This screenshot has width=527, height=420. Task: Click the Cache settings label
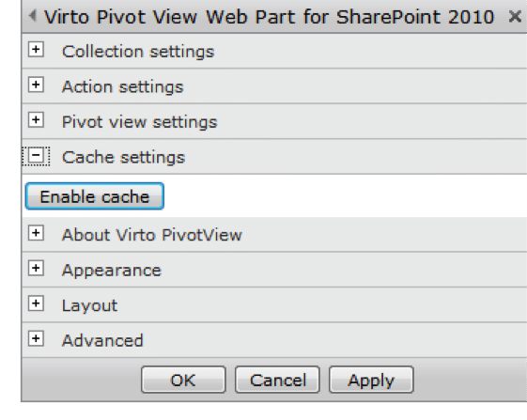(123, 157)
